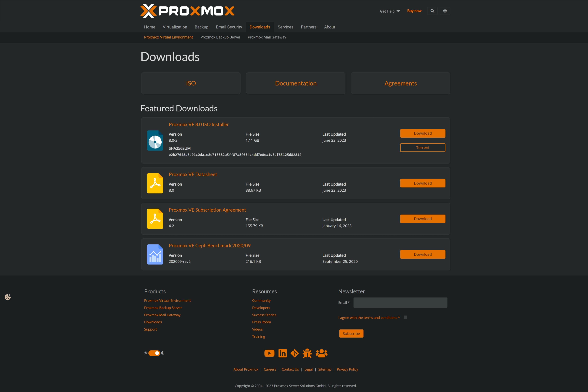Click the sun light-mode icon
Viewport: 588px width, 392px height.
pyautogui.click(x=146, y=353)
